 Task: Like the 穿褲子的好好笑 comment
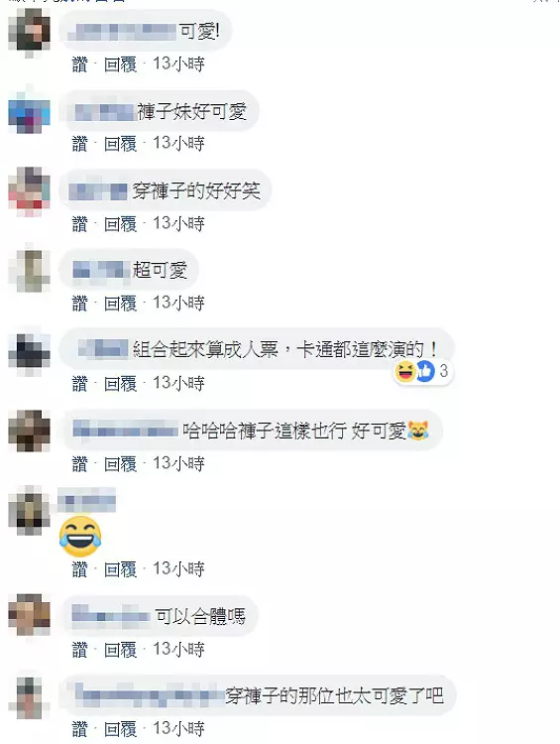pos(79,223)
